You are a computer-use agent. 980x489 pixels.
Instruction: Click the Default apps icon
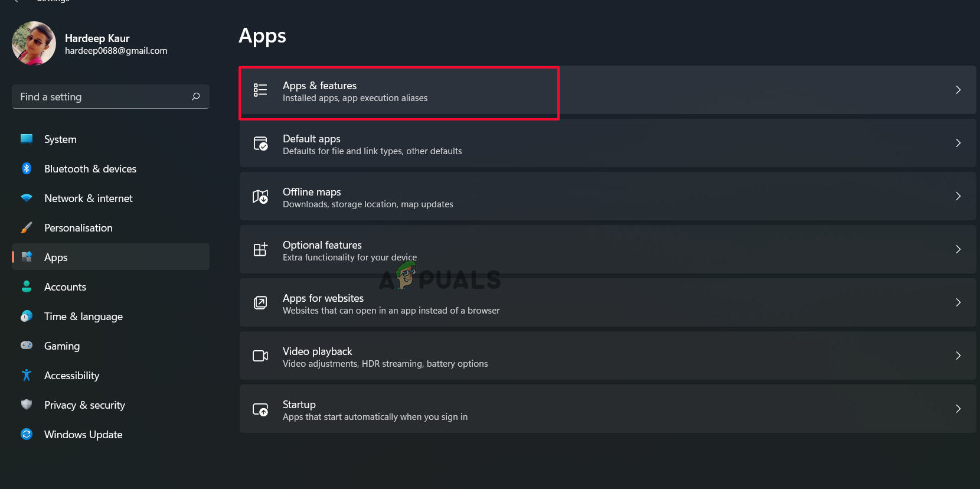[x=260, y=143]
